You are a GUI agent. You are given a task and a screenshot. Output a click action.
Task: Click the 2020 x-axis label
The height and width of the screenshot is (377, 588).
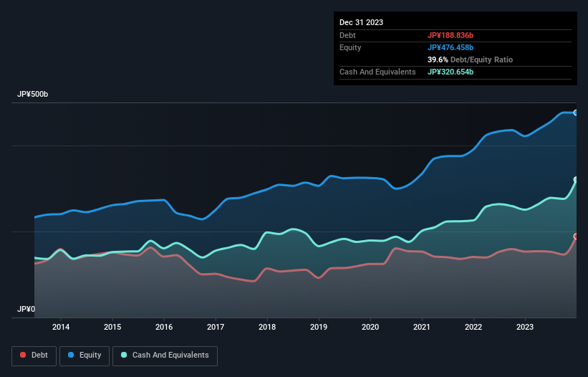click(370, 327)
